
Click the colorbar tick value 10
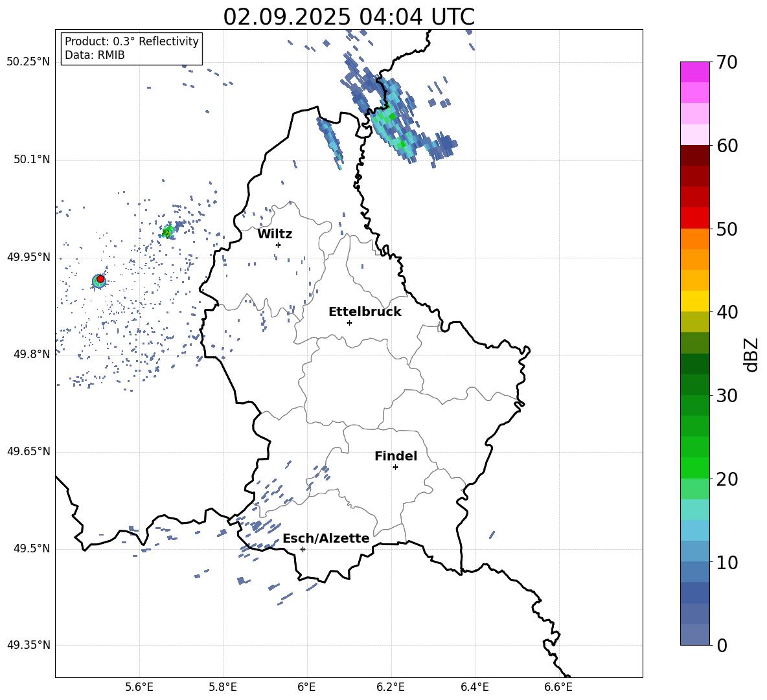727,562
